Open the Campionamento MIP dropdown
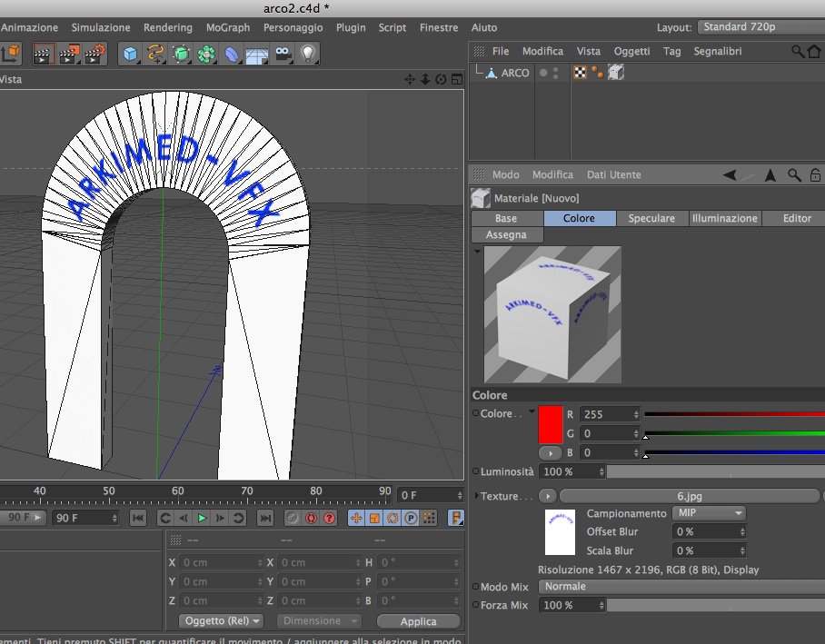 pos(709,513)
